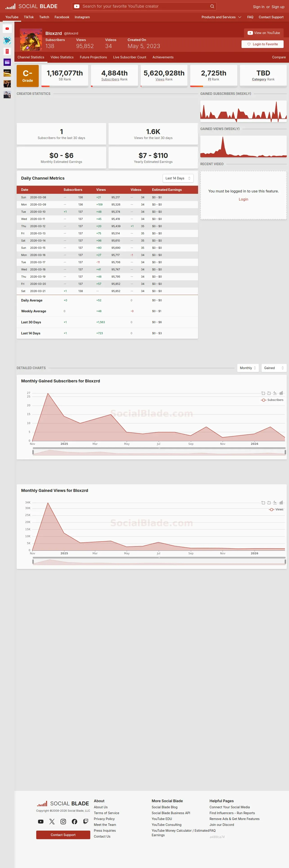
Task: Click the View on YouTube button
Action: pyautogui.click(x=264, y=33)
